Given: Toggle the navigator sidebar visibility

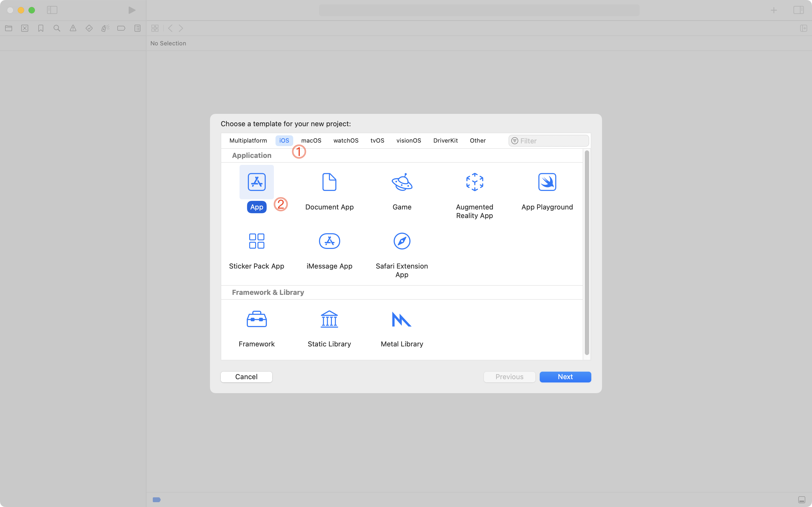Looking at the screenshot, I should 52,10.
